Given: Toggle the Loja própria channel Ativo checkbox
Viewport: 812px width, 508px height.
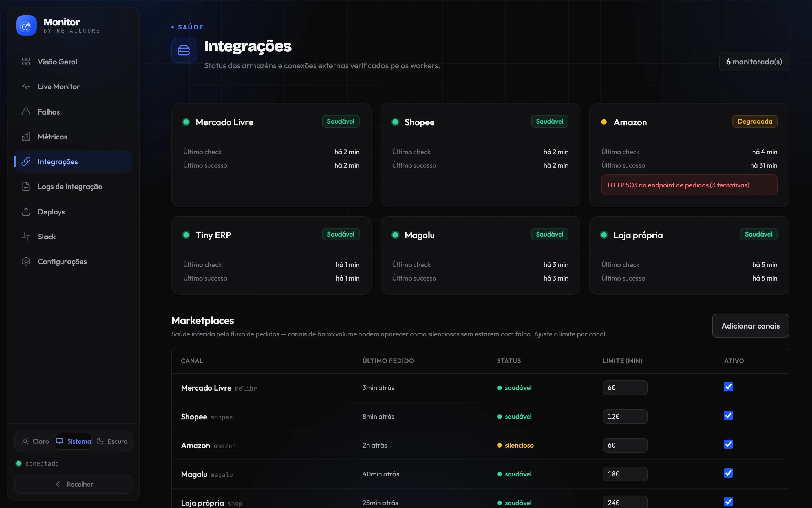Looking at the screenshot, I should click(x=728, y=502).
